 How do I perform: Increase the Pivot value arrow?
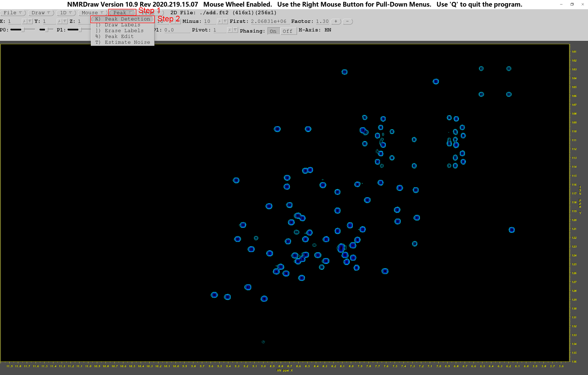230,30
